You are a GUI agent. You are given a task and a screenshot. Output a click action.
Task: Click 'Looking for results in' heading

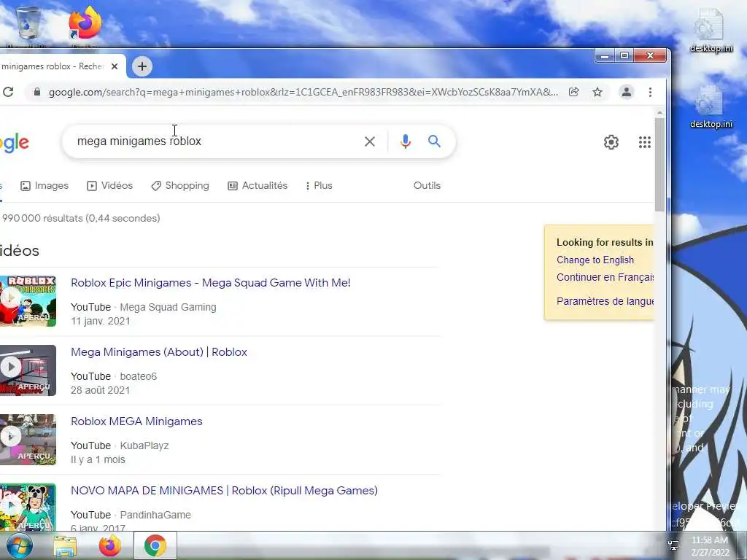[605, 242]
